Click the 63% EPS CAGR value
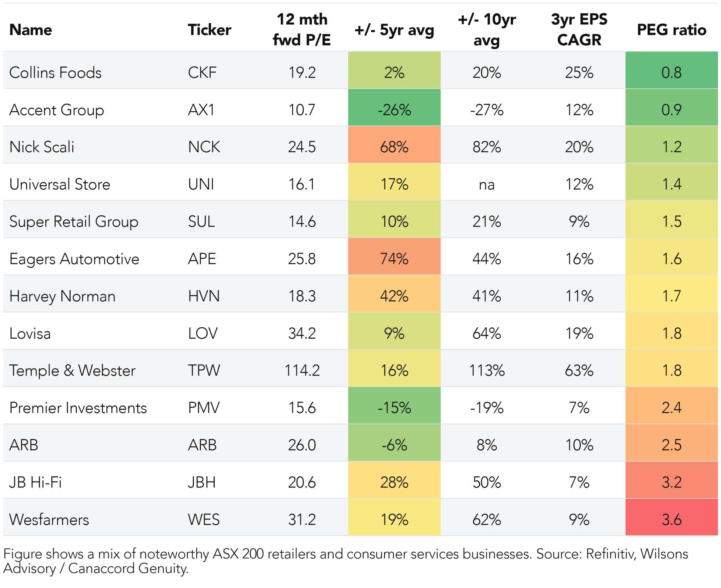 coord(579,371)
